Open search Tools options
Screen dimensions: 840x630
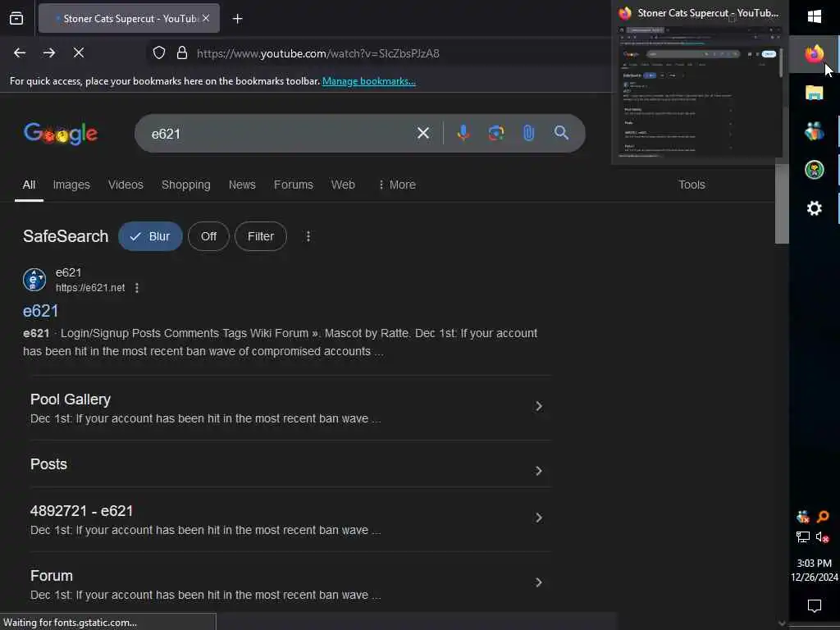[x=692, y=185]
